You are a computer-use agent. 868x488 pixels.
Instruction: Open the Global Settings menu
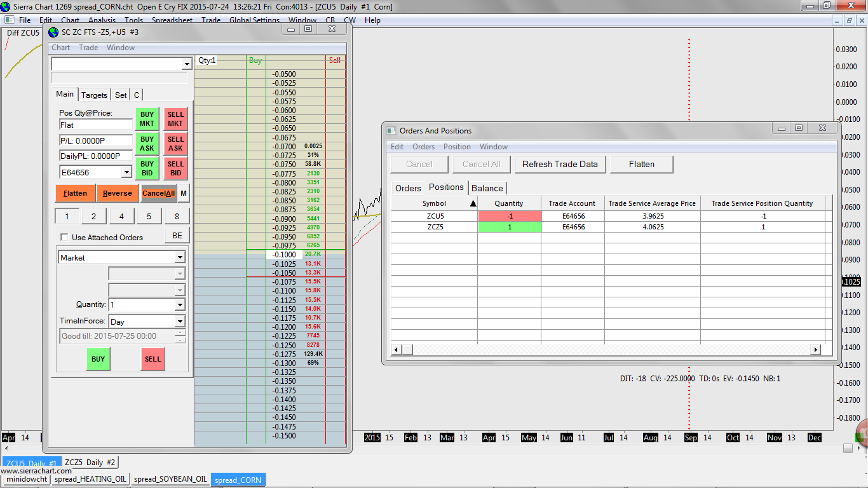254,20
